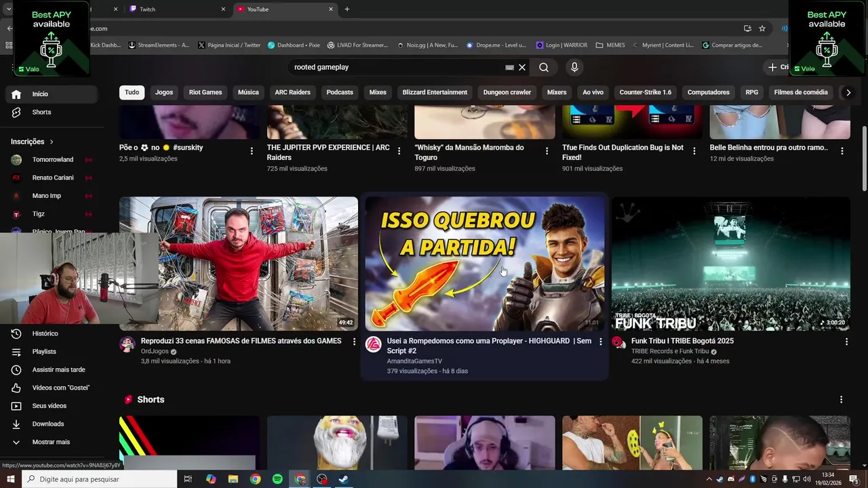Open options menu for OrdJogos video
868x488 pixels.
(354, 342)
